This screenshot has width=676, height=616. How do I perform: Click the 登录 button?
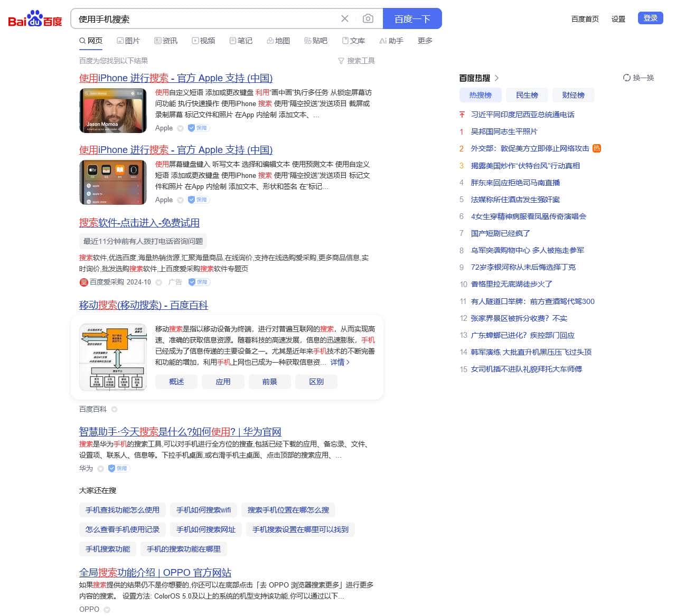tap(650, 17)
